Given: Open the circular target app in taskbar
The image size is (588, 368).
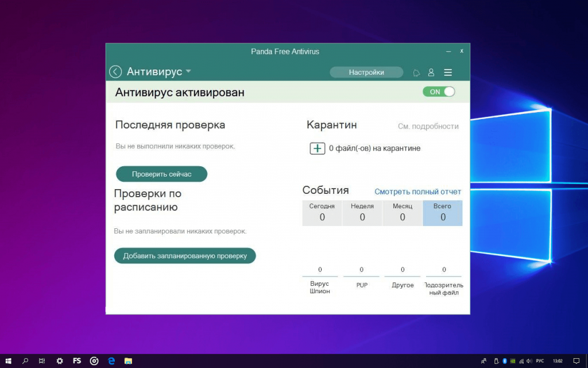Looking at the screenshot, I should click(94, 361).
